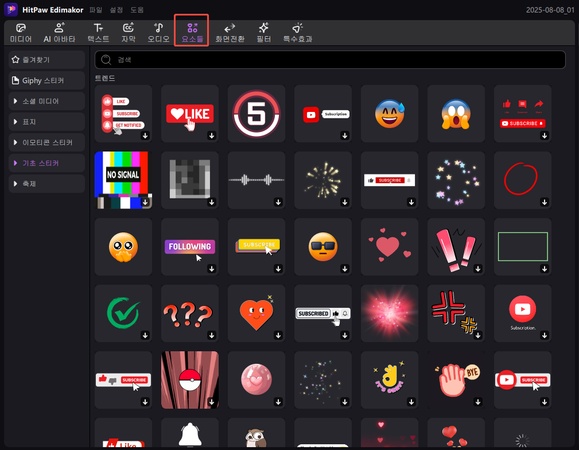Expand the 이모티콘 스티커 category
The width and height of the screenshot is (579, 450).
(x=47, y=142)
